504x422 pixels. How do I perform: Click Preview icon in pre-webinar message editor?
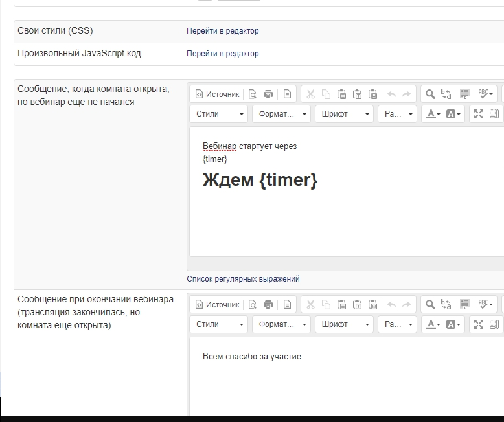(x=253, y=94)
